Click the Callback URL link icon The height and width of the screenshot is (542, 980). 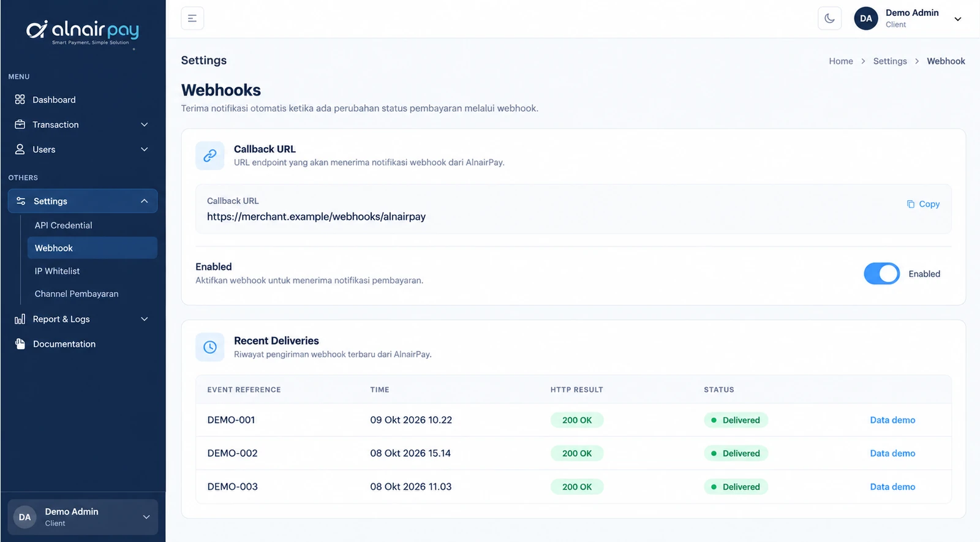210,156
